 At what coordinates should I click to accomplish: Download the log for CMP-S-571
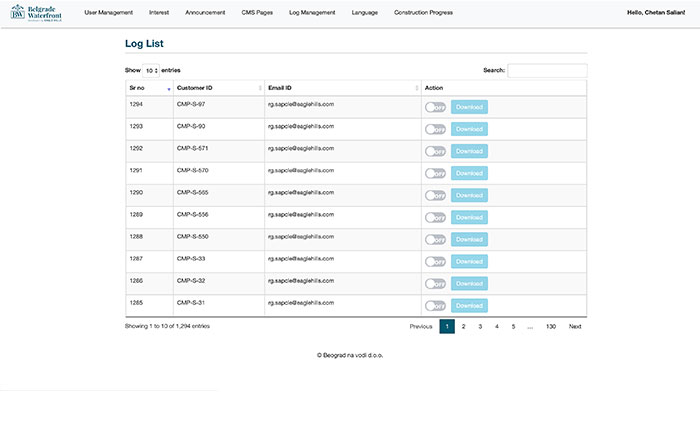(x=469, y=151)
